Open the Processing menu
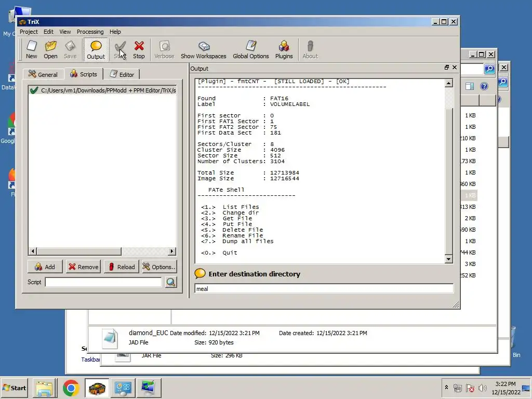 90,32
